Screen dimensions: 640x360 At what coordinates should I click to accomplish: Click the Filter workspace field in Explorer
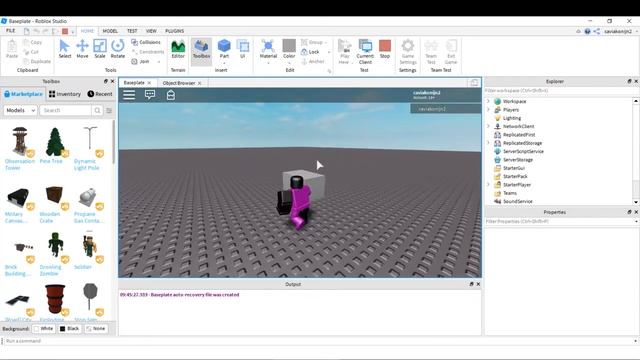(x=558, y=91)
